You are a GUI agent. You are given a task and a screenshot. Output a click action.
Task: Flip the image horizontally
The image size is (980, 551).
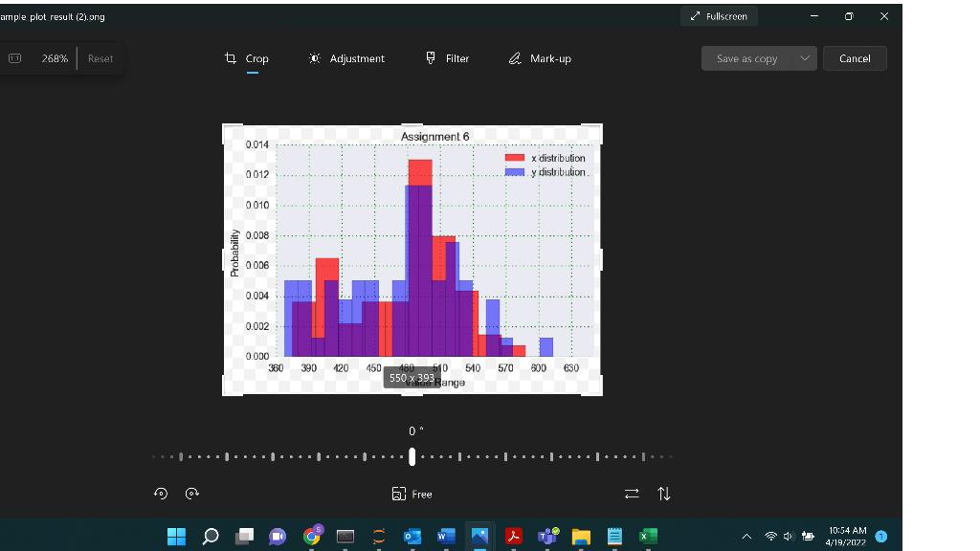[632, 494]
